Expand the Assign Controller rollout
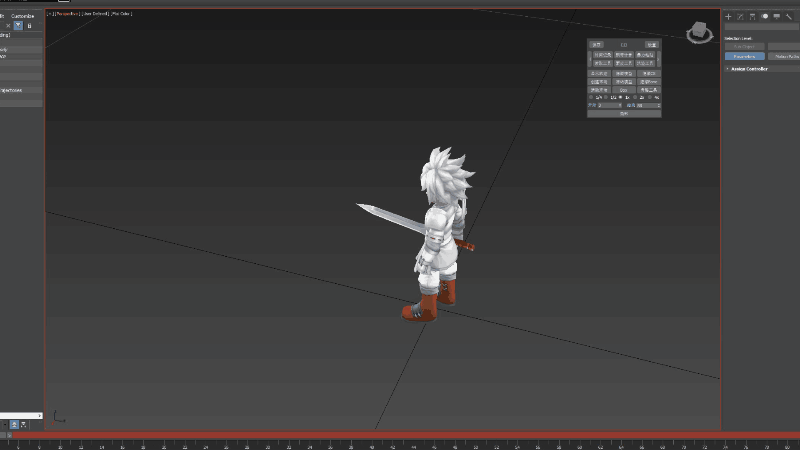800x450 pixels. point(749,69)
